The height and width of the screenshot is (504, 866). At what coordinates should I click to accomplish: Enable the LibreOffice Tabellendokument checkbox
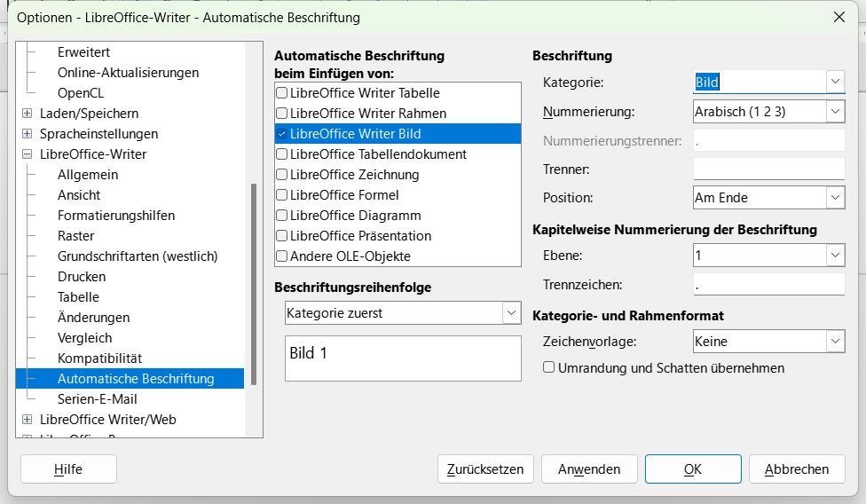coord(281,154)
